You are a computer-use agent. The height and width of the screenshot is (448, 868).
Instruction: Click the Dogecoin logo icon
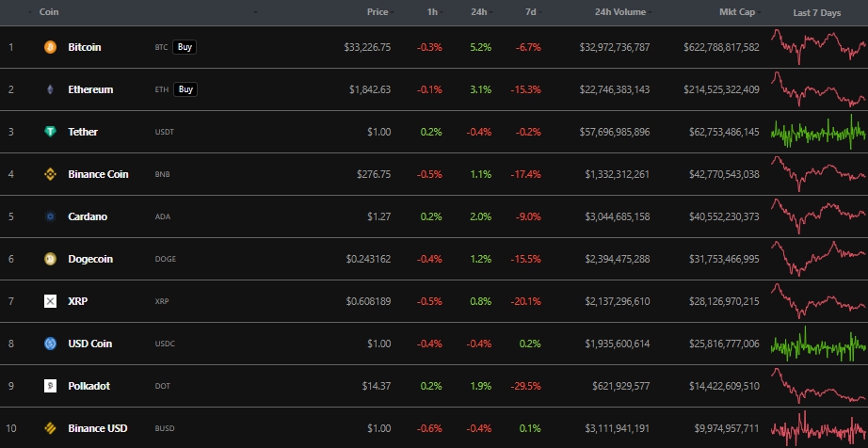click(50, 259)
